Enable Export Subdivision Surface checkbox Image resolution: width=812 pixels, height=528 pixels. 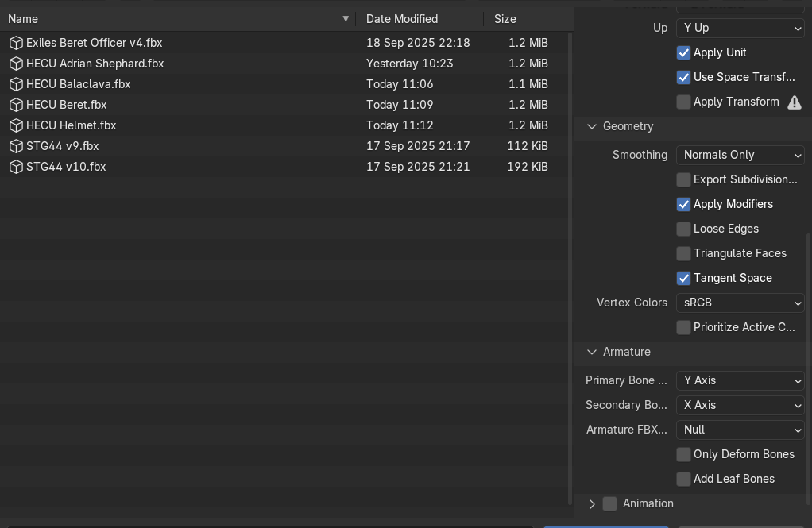tap(683, 179)
